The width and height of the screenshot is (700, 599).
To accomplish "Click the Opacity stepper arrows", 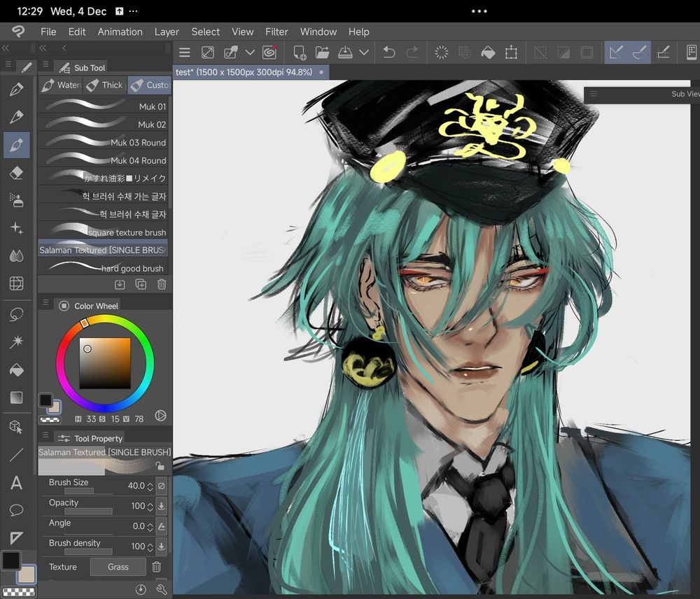I will point(150,506).
